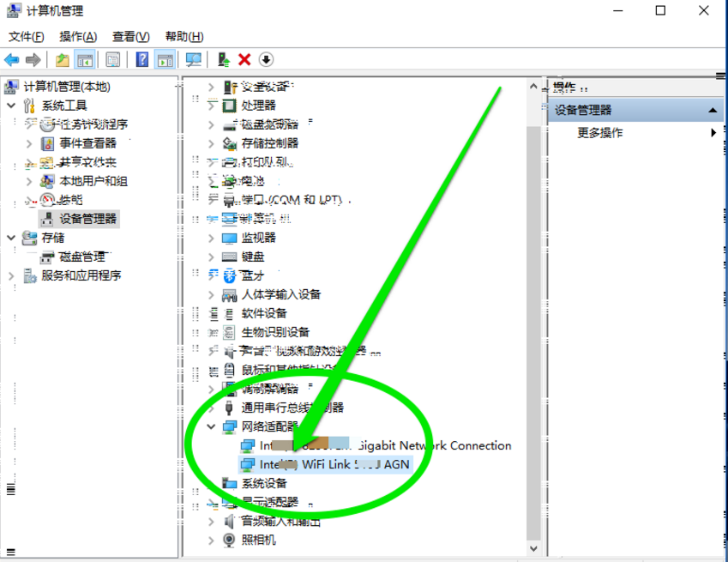The width and height of the screenshot is (728, 562).
Task: Click the 网络适配器 network icon
Action: coord(229,426)
